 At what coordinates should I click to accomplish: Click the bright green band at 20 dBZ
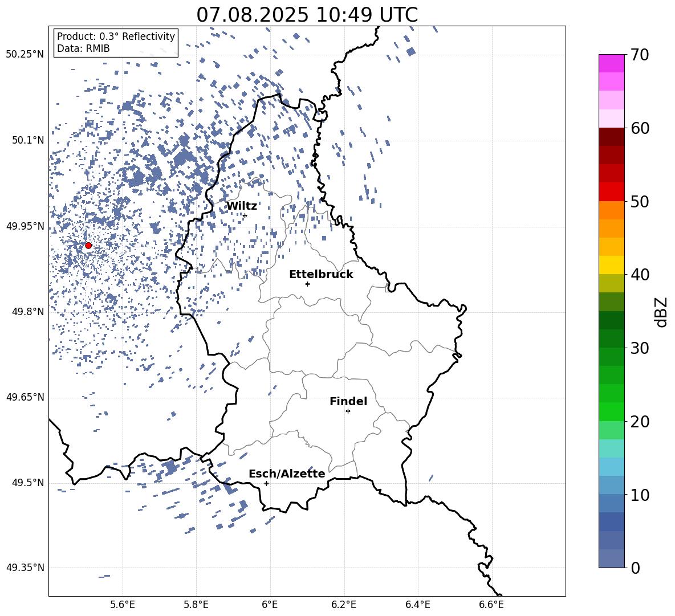pos(611,411)
